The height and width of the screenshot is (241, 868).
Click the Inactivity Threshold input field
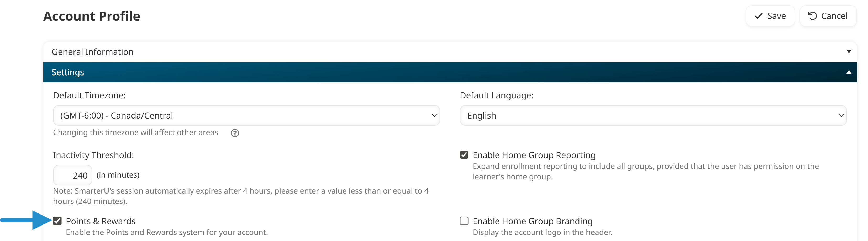click(x=72, y=175)
